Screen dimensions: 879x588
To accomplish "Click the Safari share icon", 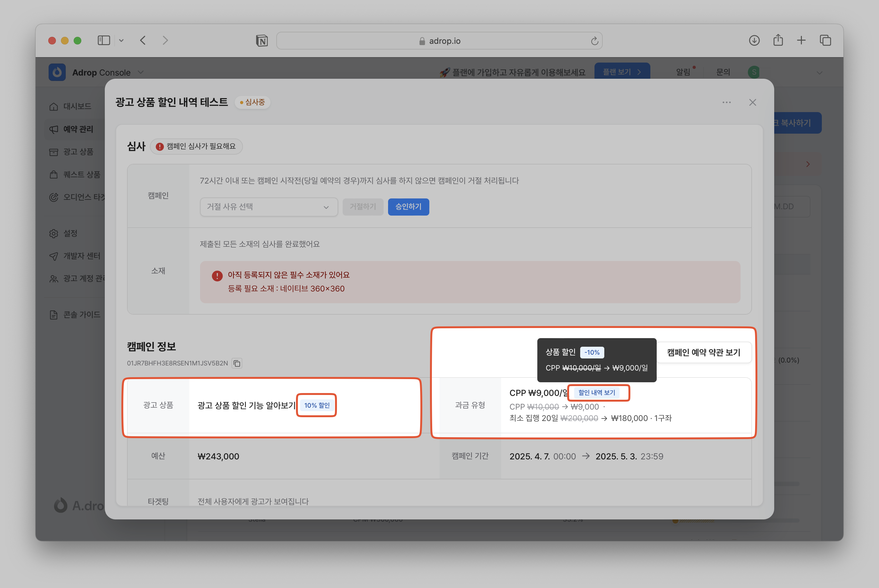I will [778, 40].
